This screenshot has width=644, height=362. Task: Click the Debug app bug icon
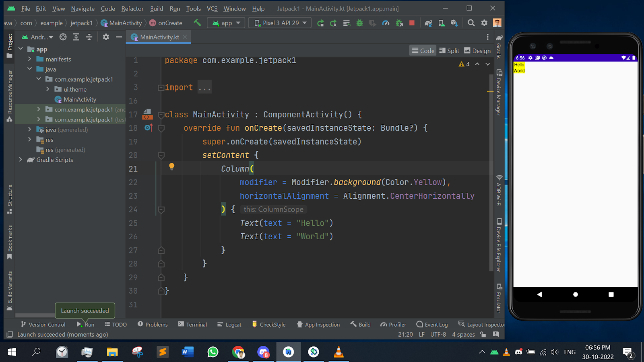tap(359, 23)
